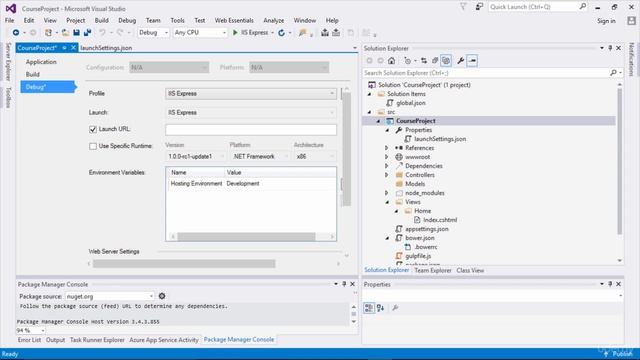This screenshot has height=360, width=640.
Task: Click the Publish up-arrow icon in status bar
Action: click(606, 354)
